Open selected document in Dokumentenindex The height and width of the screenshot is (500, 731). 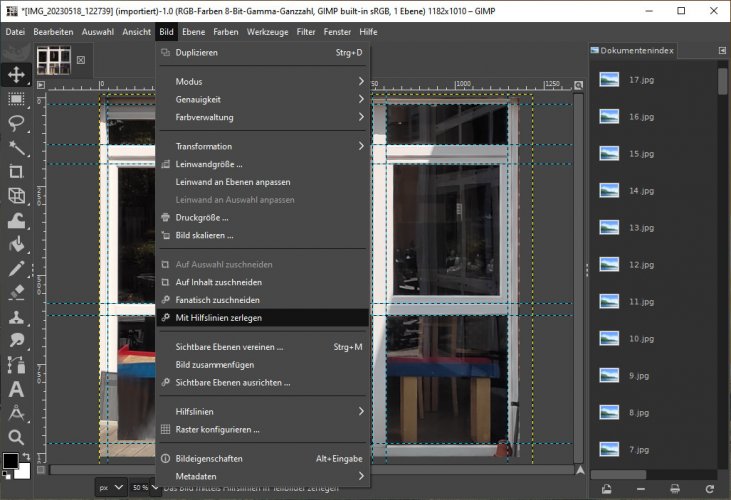607,489
